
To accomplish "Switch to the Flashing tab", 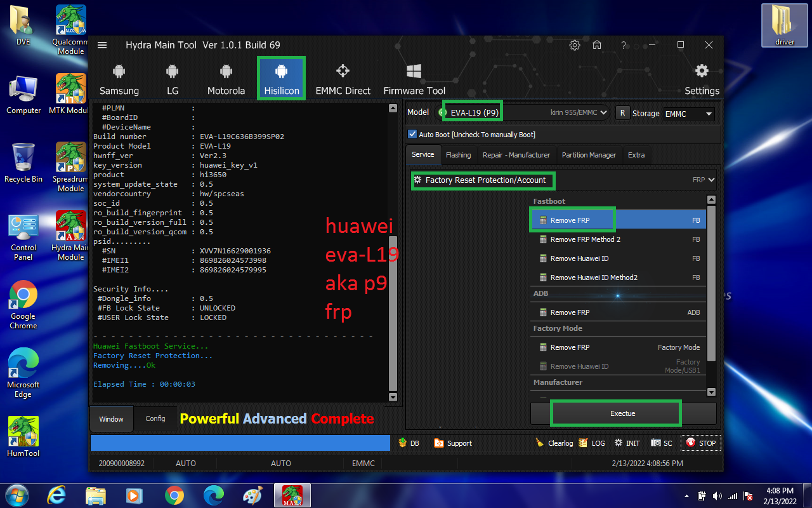I will [x=458, y=155].
